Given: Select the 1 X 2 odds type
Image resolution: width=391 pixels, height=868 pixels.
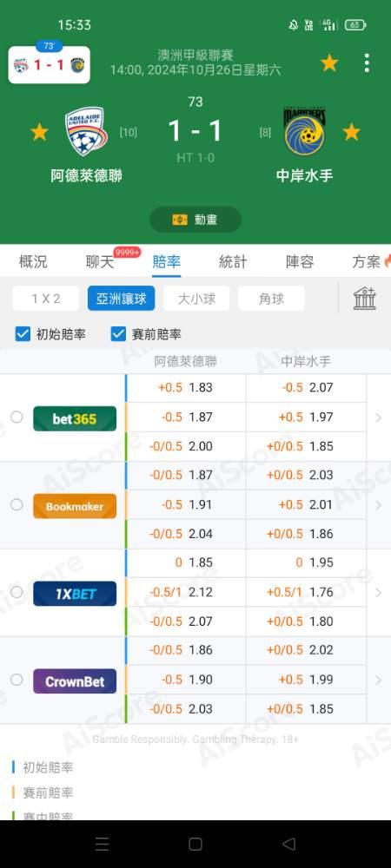Looking at the screenshot, I should (x=46, y=299).
